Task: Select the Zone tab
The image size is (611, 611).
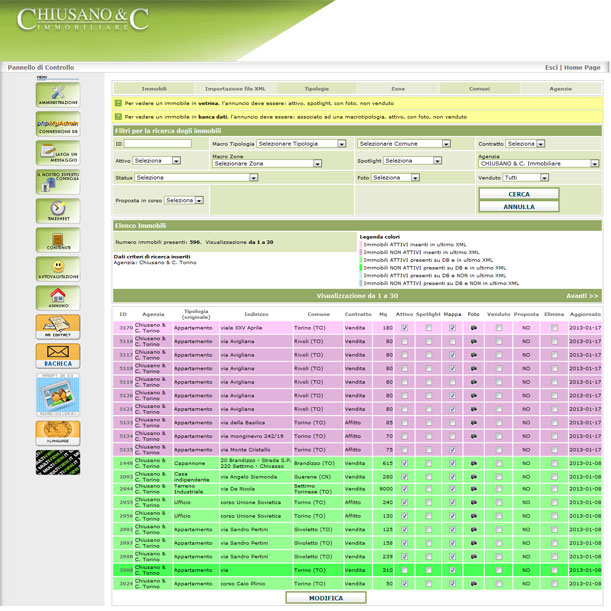Action: pos(398,89)
